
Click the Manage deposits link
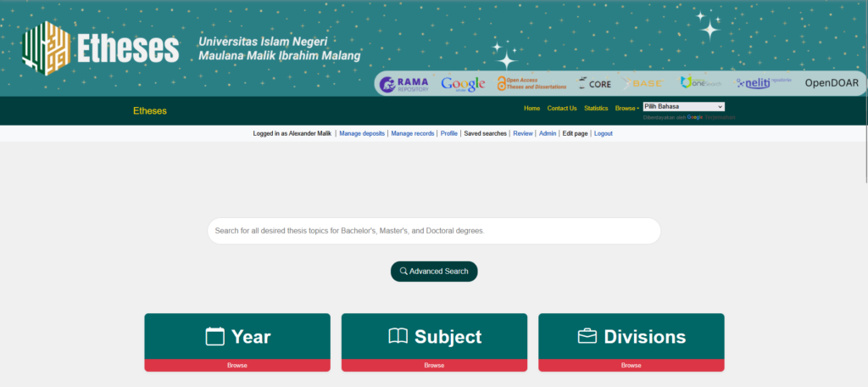tap(362, 134)
